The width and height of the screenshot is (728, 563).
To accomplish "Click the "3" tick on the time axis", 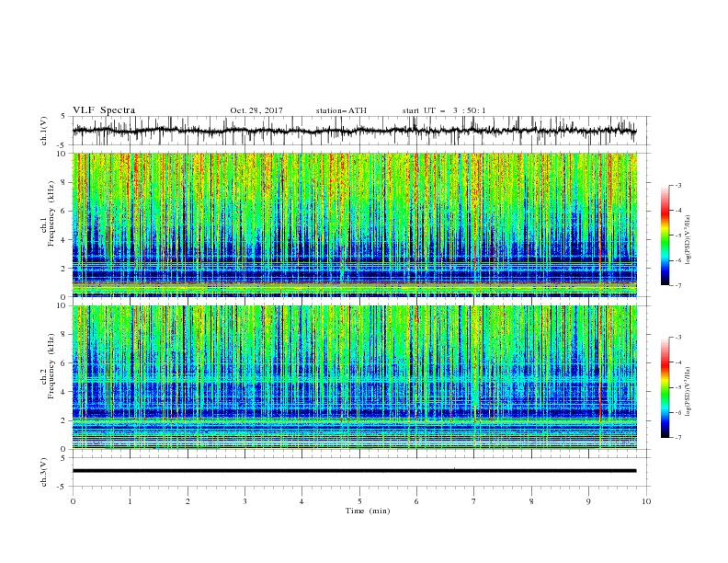I will [245, 501].
